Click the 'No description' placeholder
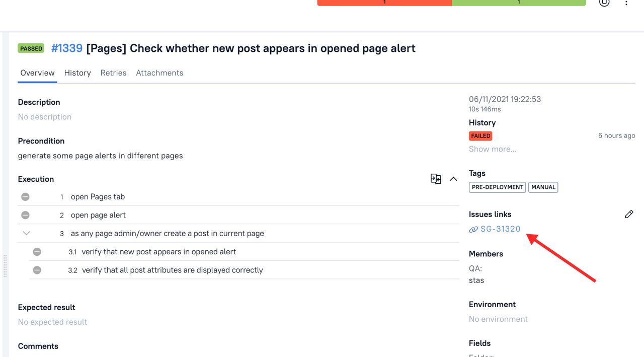 (x=45, y=117)
